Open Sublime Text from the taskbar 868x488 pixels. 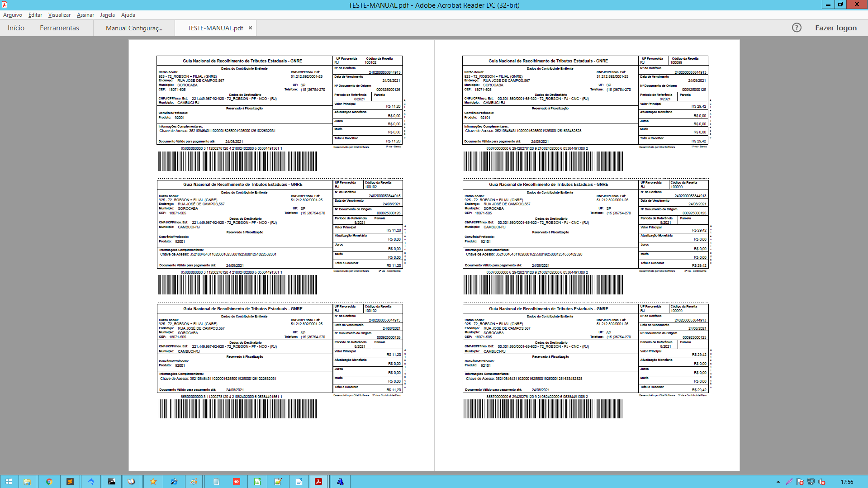(x=70, y=482)
